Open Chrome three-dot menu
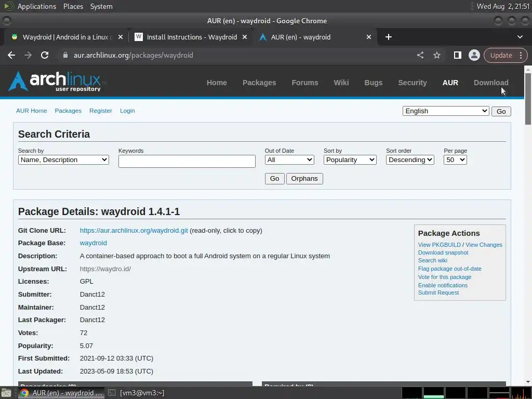532x399 pixels. 521,55
